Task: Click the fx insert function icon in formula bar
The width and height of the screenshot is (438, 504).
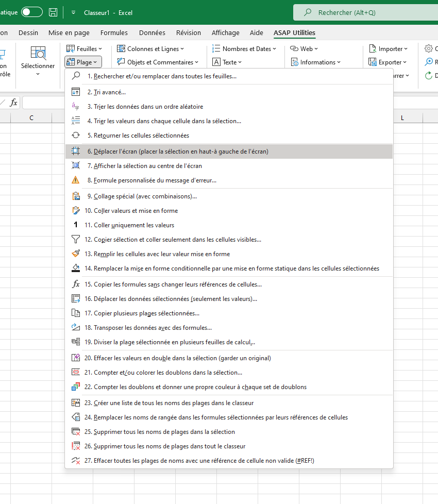Action: coord(13,103)
